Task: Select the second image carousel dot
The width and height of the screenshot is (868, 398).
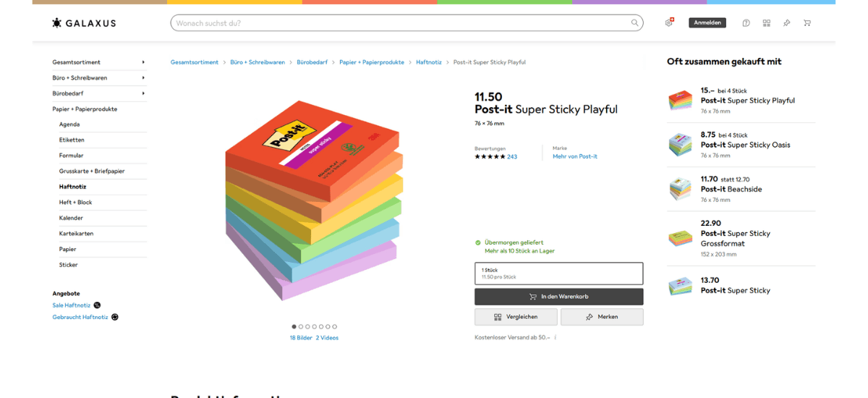Action: (x=301, y=326)
